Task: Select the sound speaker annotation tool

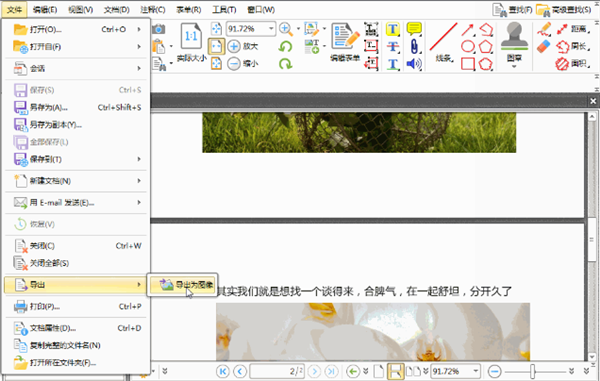Action: pos(414,64)
